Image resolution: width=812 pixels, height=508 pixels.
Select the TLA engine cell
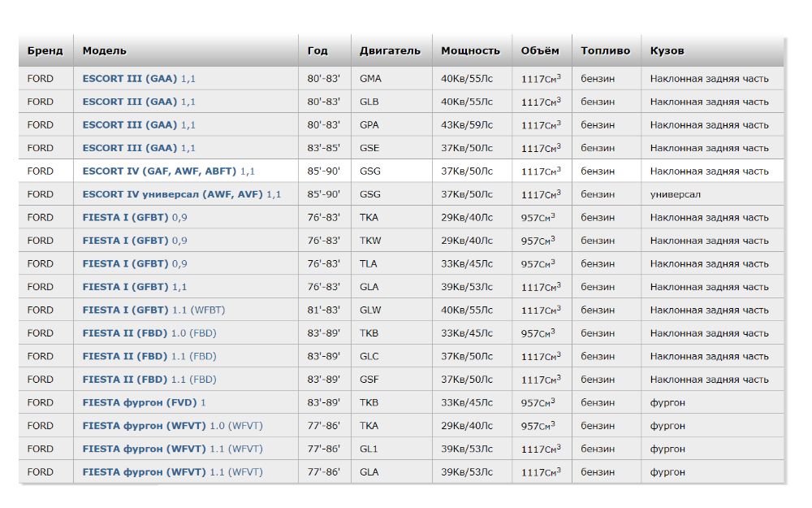tap(391, 264)
